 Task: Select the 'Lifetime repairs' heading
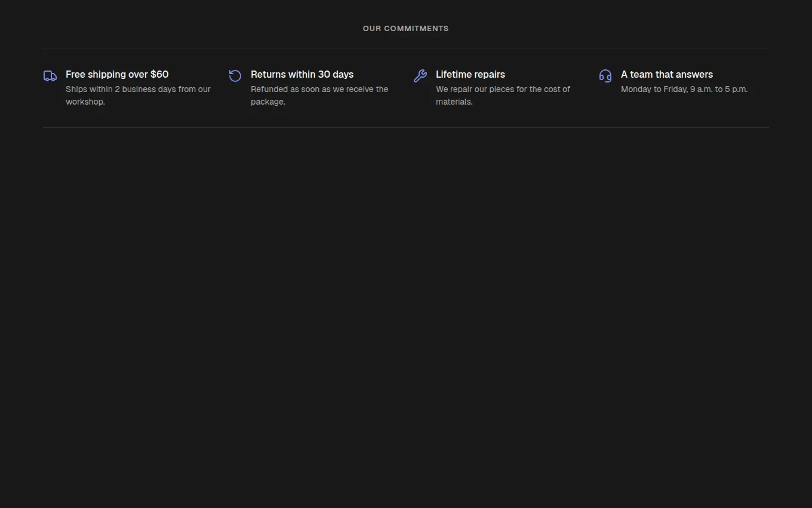(x=470, y=74)
